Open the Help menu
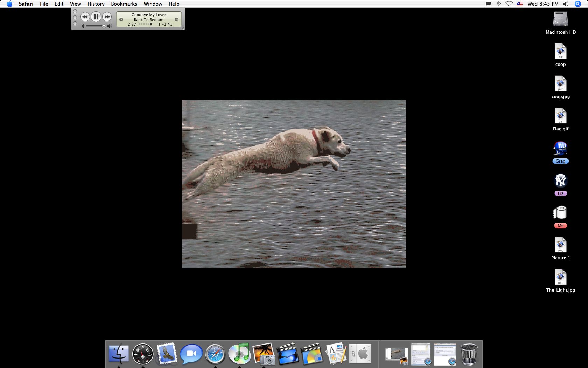 point(174,4)
